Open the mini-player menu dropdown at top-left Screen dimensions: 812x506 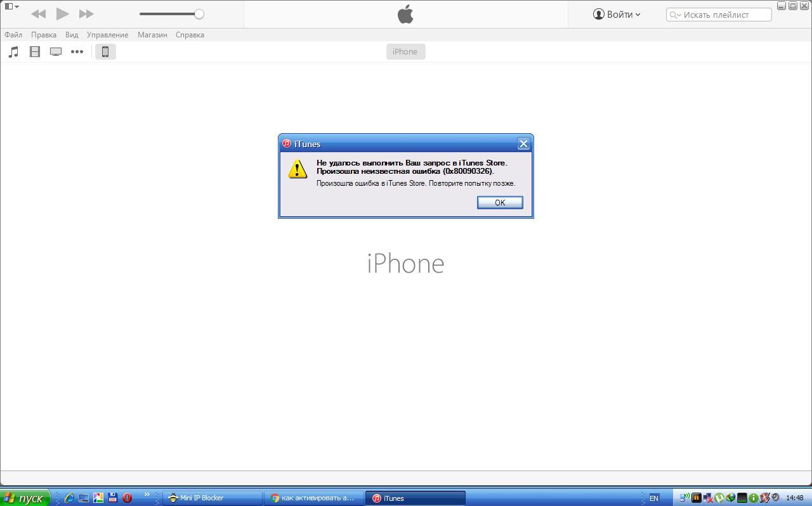11,6
